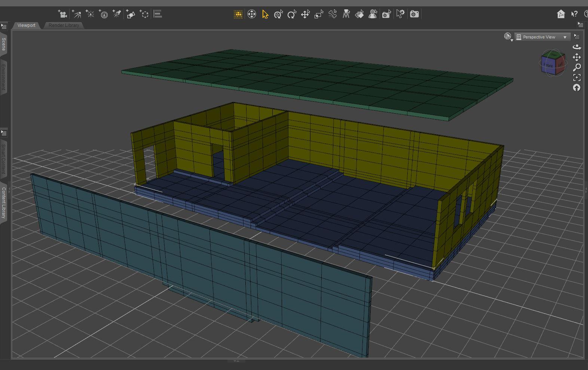Click the Front face of view cube
588x370 pixels.
(x=548, y=66)
